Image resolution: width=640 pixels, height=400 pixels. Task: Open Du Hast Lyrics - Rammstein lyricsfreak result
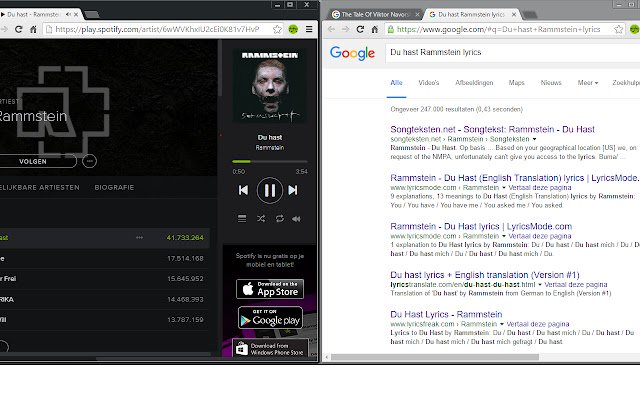(x=446, y=314)
